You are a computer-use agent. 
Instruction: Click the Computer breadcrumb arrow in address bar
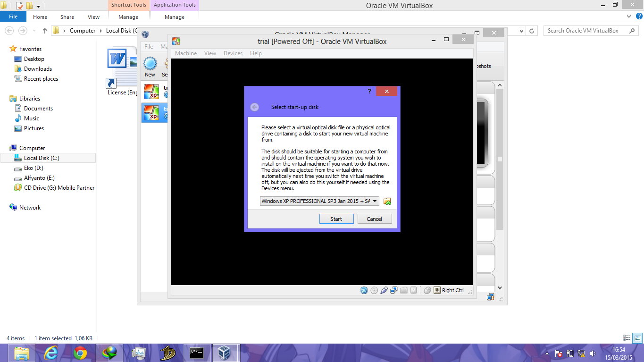point(100,31)
